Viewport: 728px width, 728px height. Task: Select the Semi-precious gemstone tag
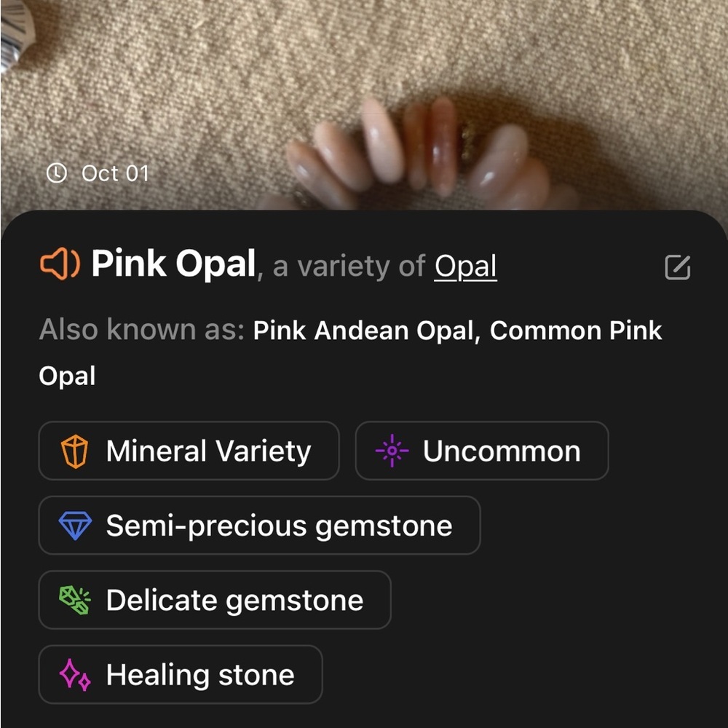click(x=260, y=526)
